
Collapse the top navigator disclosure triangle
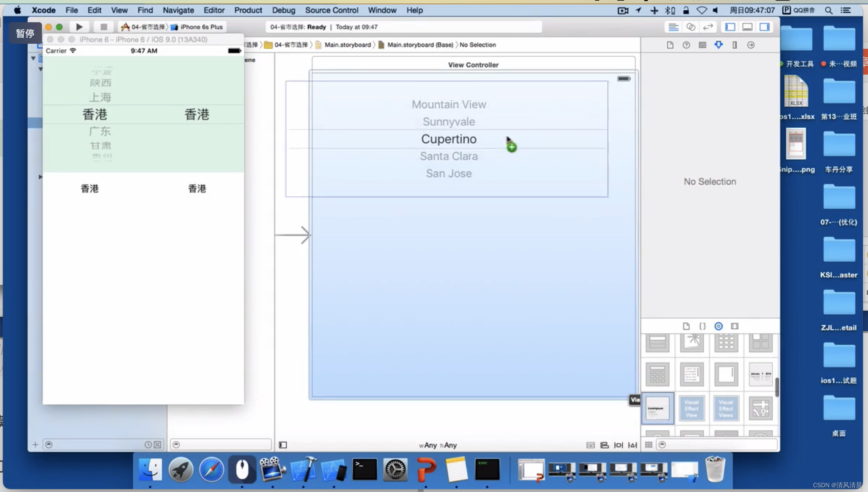point(33,58)
